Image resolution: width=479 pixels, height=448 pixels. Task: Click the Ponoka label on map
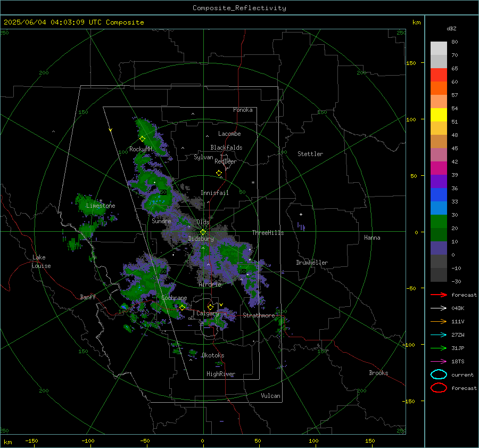pos(243,110)
